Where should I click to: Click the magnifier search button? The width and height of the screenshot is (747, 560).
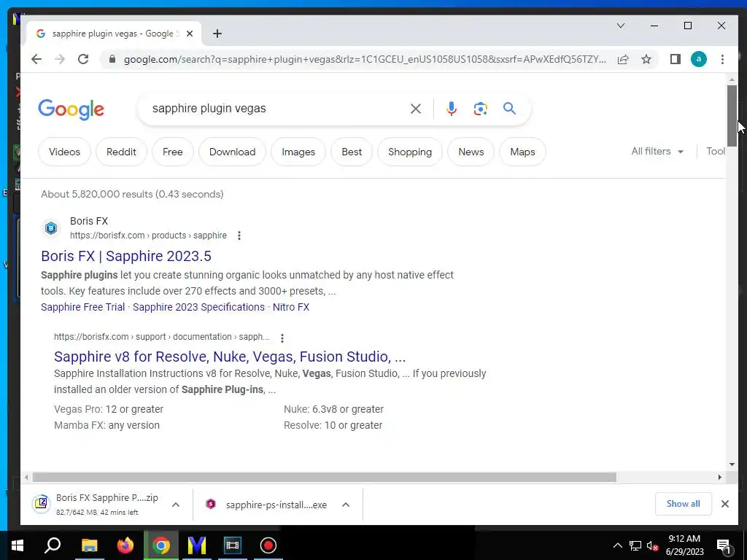509,109
